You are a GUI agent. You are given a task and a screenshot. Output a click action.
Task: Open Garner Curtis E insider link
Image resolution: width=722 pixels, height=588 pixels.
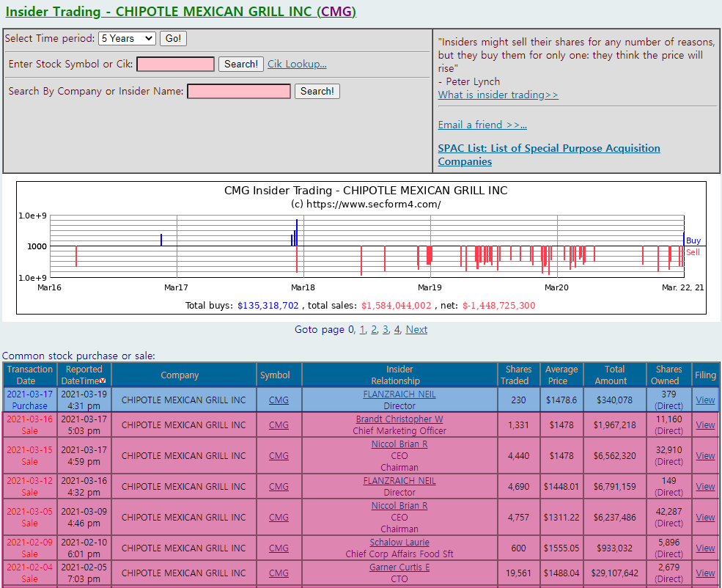coord(399,567)
